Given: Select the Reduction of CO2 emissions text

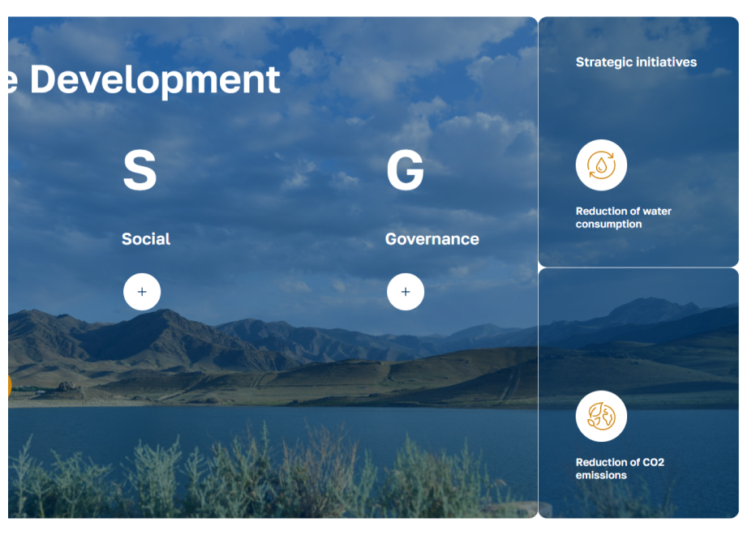Looking at the screenshot, I should pos(620,469).
